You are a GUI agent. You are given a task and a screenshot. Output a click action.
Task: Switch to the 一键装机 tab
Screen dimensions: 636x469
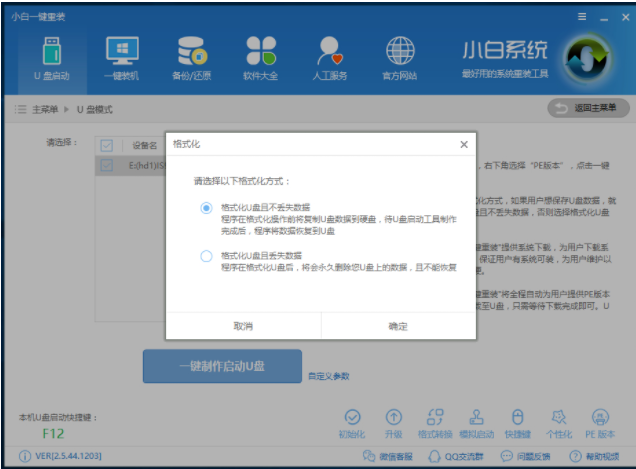pyautogui.click(x=122, y=57)
